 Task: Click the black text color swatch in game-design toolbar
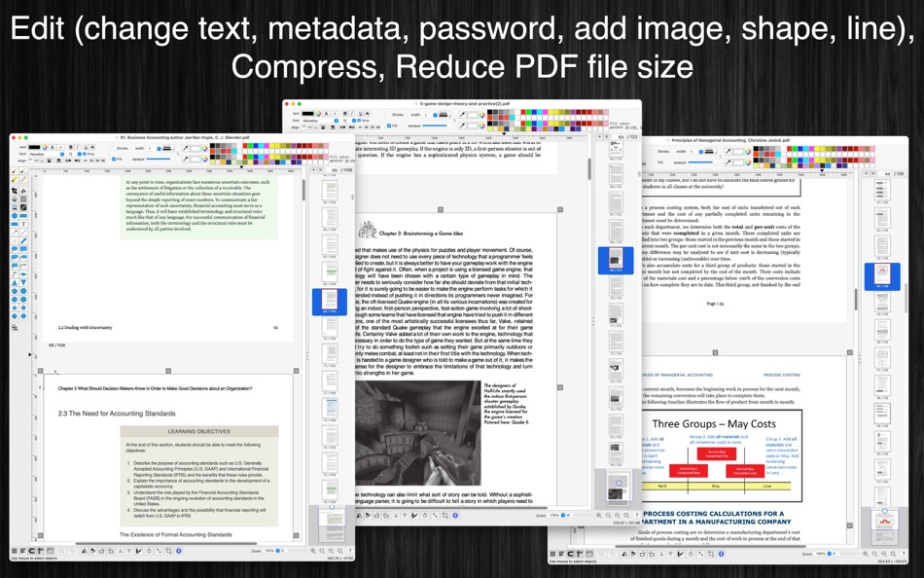coord(307,113)
